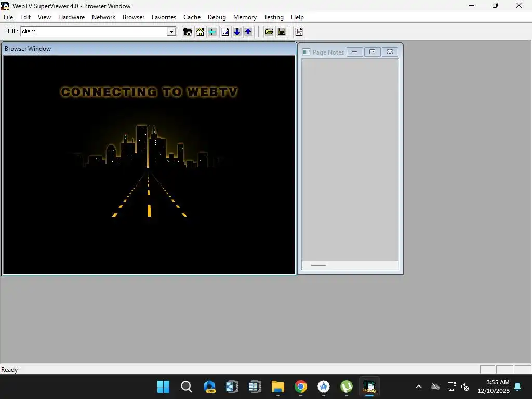
Task: Launch Google Chrome from the taskbar
Action: click(x=301, y=387)
